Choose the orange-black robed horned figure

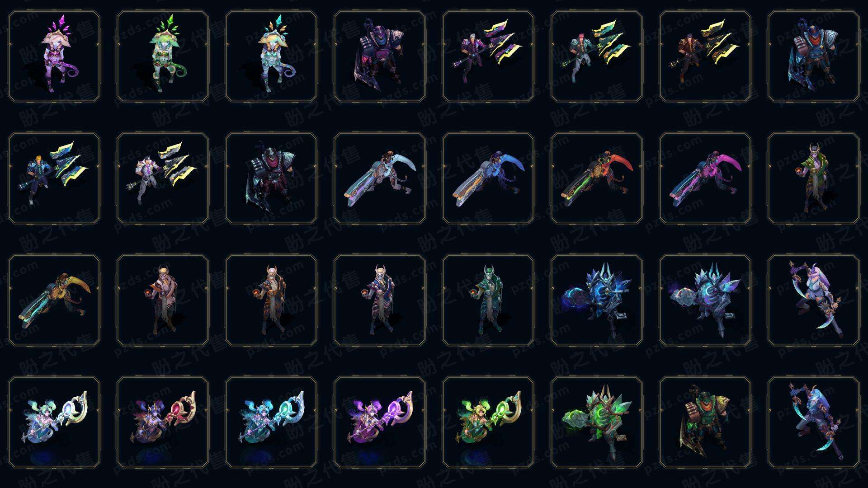coord(271,300)
